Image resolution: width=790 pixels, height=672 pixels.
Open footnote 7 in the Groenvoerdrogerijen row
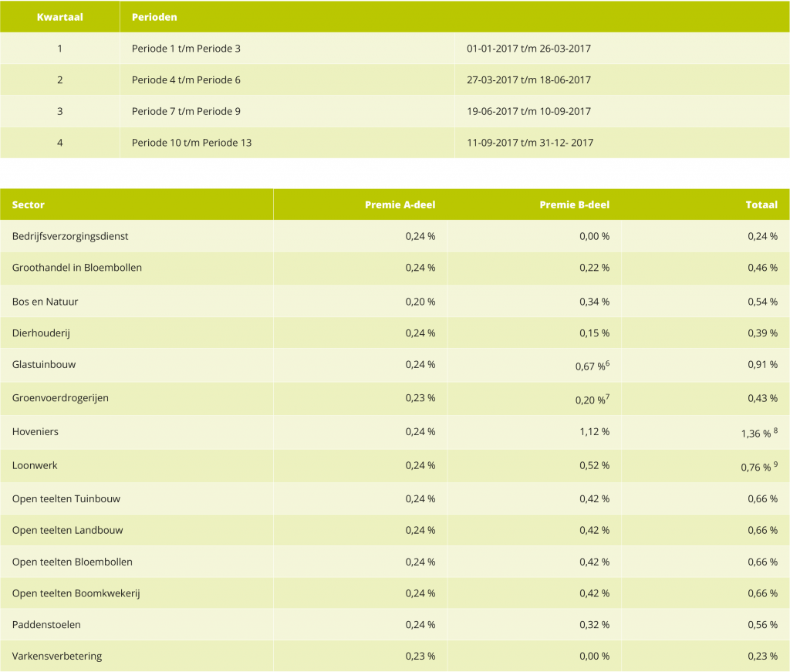click(x=607, y=396)
